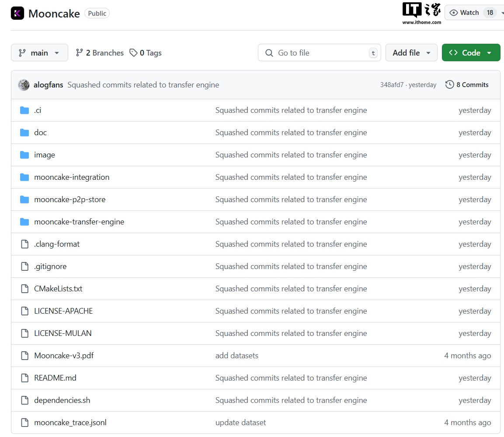Open the README.md file
This screenshot has height=437, width=504.
click(x=55, y=378)
